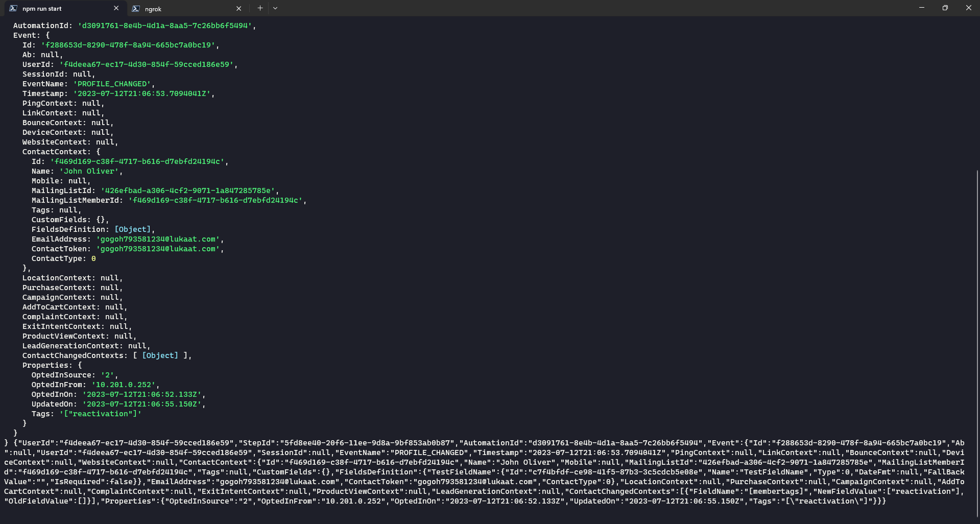Click the Name value 'John Oliver'
980x524 pixels.
[x=89, y=171]
